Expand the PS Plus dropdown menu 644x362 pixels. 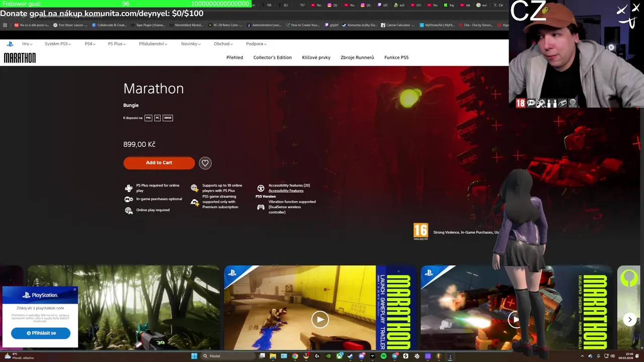tap(117, 44)
